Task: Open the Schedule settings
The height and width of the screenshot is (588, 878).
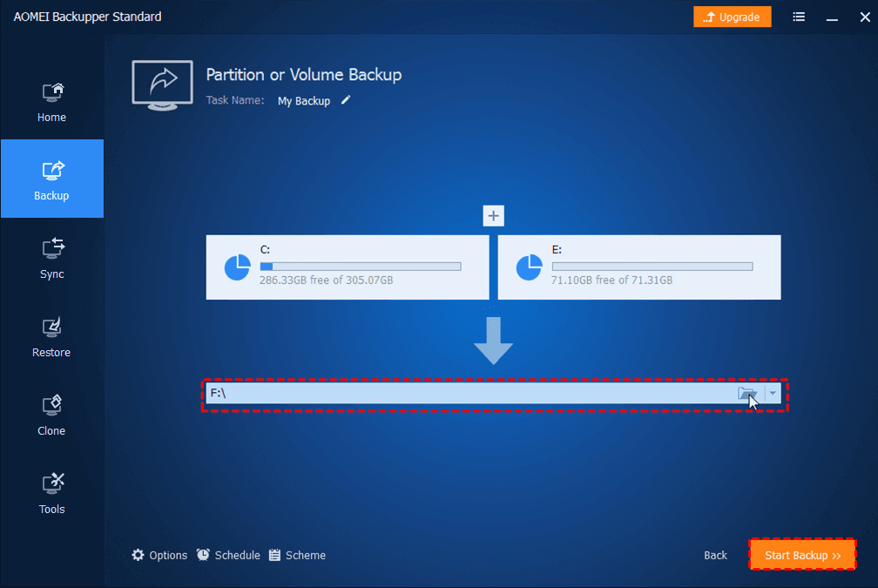Action: 228,555
